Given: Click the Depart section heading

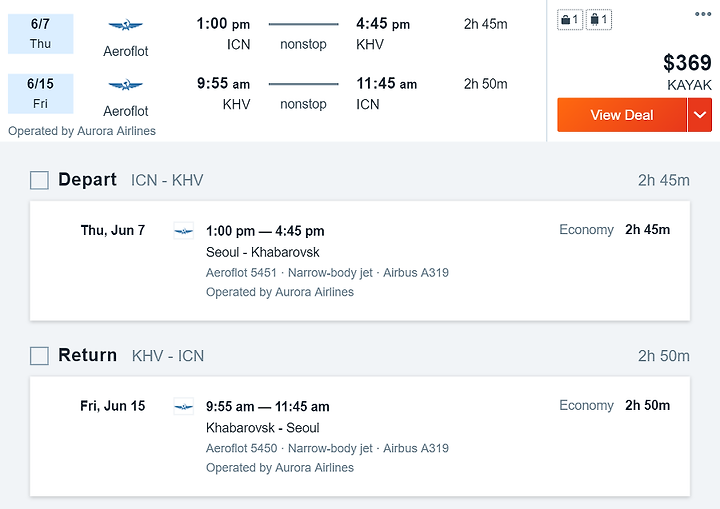Looking at the screenshot, I should coord(87,180).
